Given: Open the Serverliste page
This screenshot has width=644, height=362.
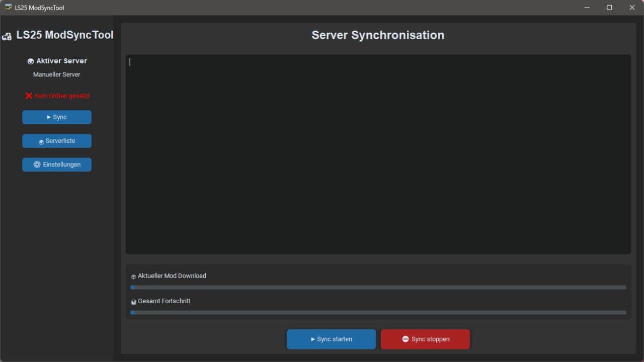Looking at the screenshot, I should [x=57, y=141].
